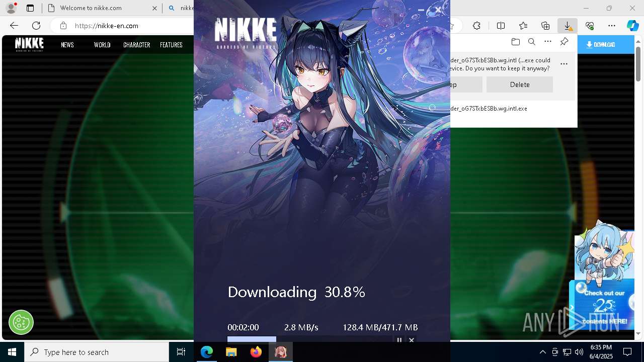Open the FEATURES menu on nikke site
Image resolution: width=644 pixels, height=362 pixels.
coord(171,45)
